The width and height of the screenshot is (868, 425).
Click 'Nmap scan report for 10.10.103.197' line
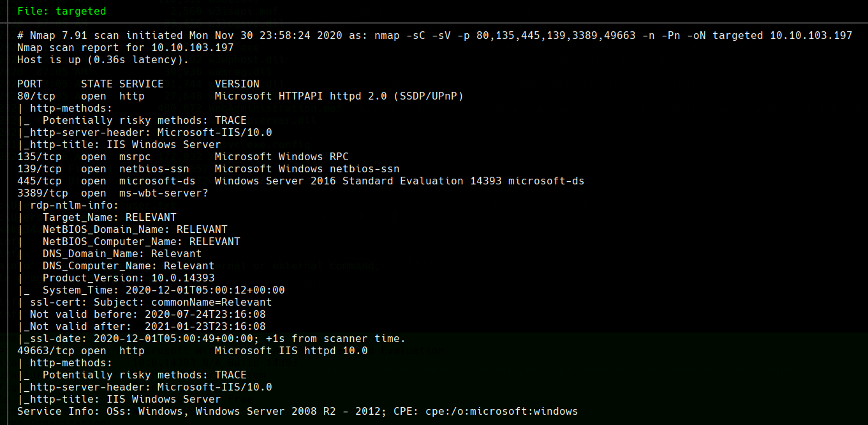(x=126, y=48)
